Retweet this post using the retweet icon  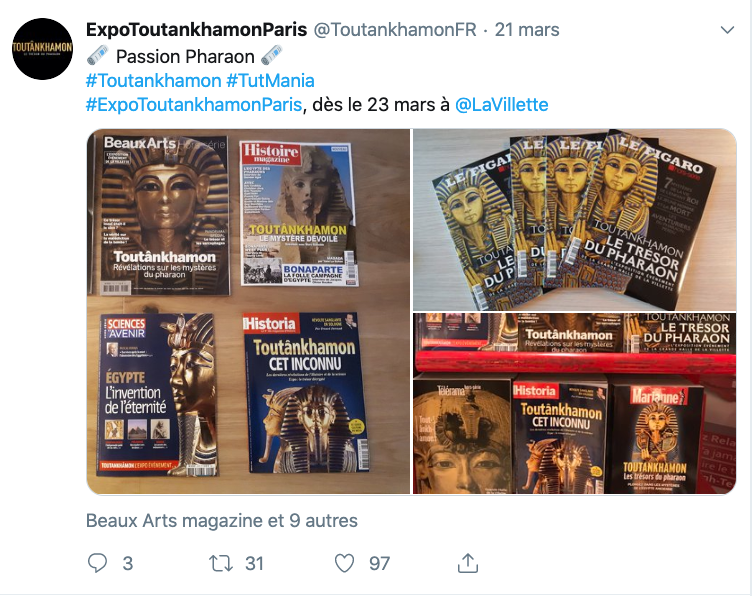tap(221, 563)
